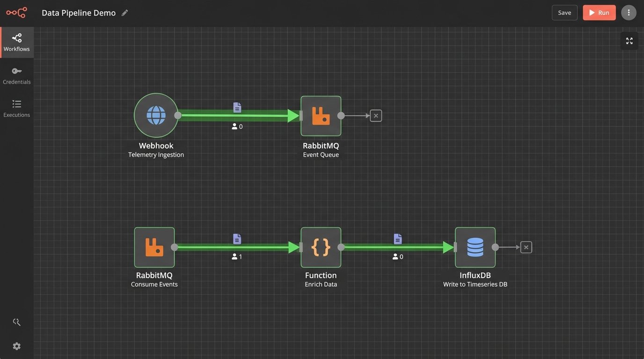Run the workflow with Run button
This screenshot has width=644, height=359.
[599, 13]
